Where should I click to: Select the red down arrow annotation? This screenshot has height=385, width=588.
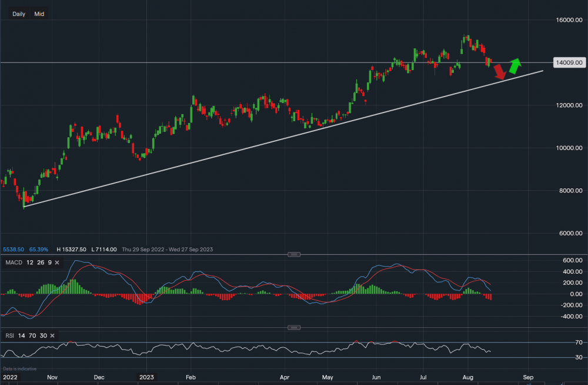[500, 72]
